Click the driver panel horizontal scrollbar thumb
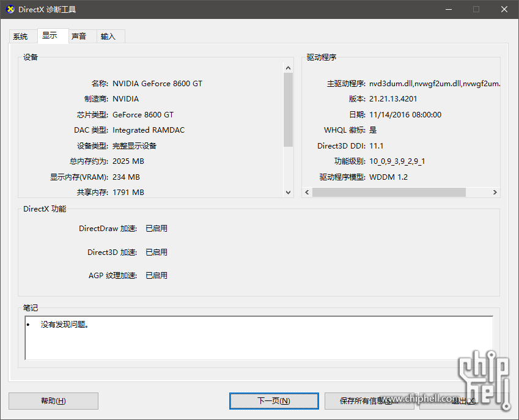The width and height of the screenshot is (519, 420). (389, 193)
